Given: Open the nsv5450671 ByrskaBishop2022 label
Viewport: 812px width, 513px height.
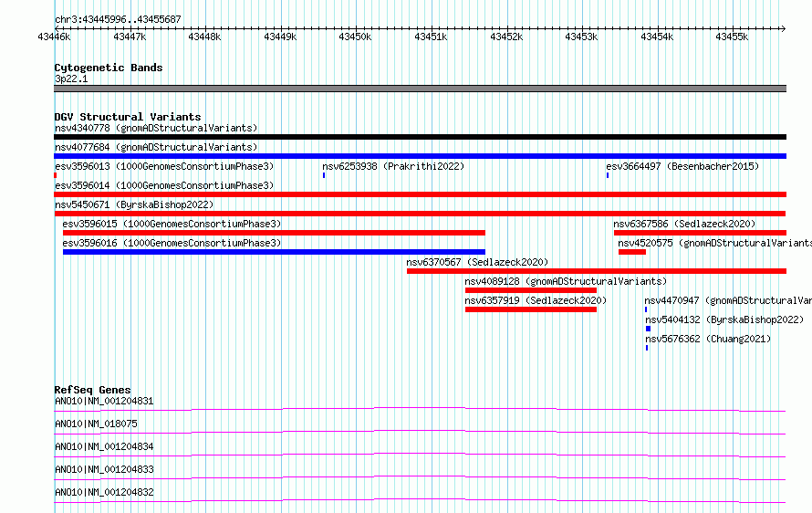Looking at the screenshot, I should click(x=134, y=204).
